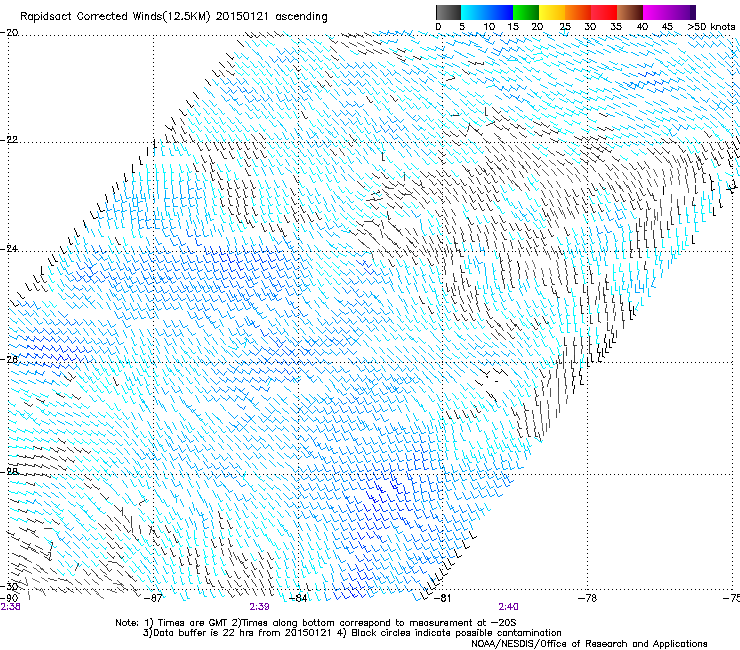Click the latitude label '-30'

pos(9,586)
